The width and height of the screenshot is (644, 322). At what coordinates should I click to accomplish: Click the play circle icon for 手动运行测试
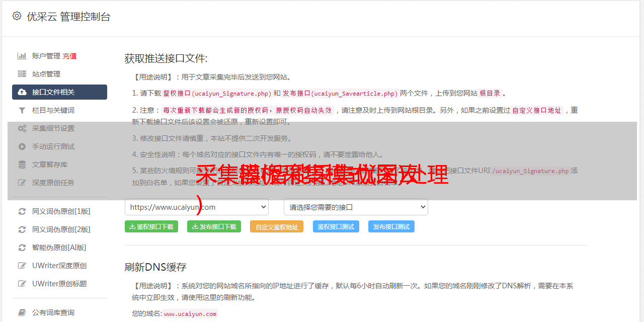pos(22,146)
